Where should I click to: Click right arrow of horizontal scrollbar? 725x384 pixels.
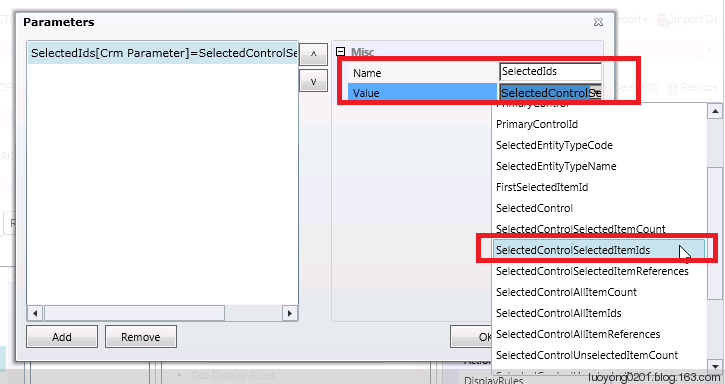(289, 313)
